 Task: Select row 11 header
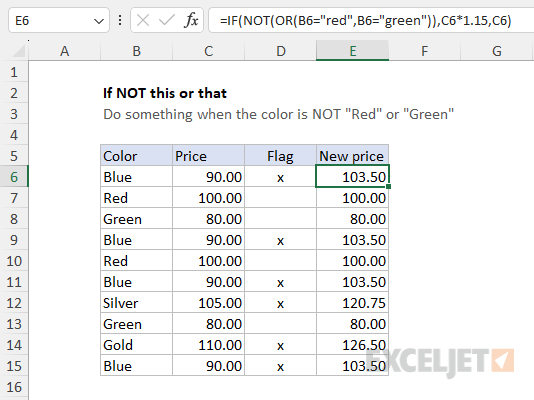14,282
